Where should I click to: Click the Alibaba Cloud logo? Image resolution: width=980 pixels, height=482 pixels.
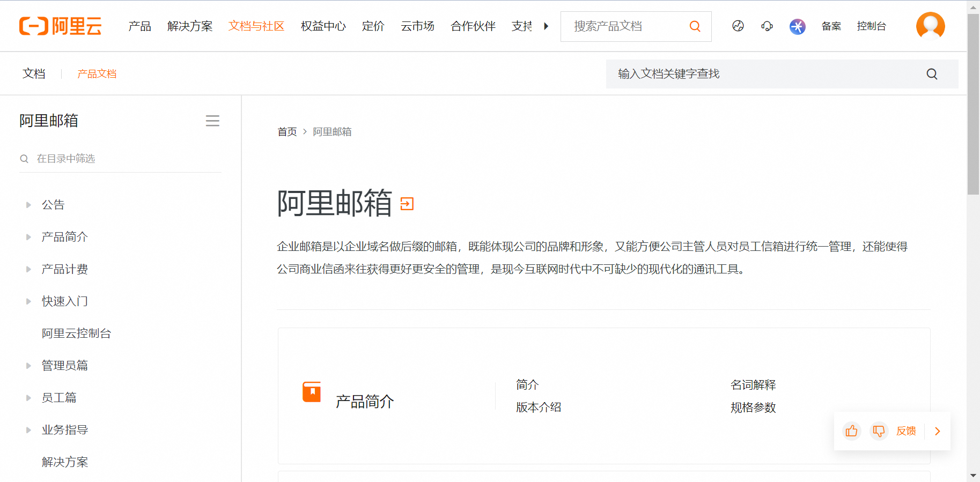pyautogui.click(x=61, y=26)
